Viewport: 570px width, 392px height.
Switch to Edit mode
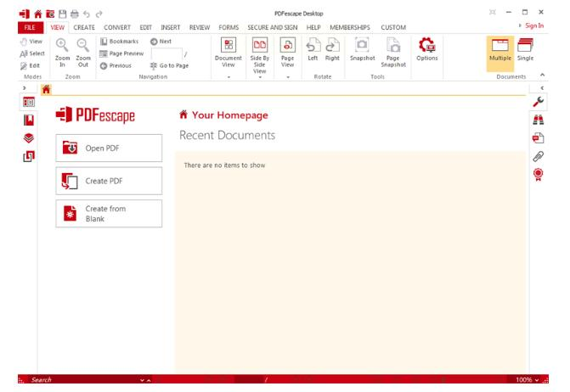coord(30,65)
